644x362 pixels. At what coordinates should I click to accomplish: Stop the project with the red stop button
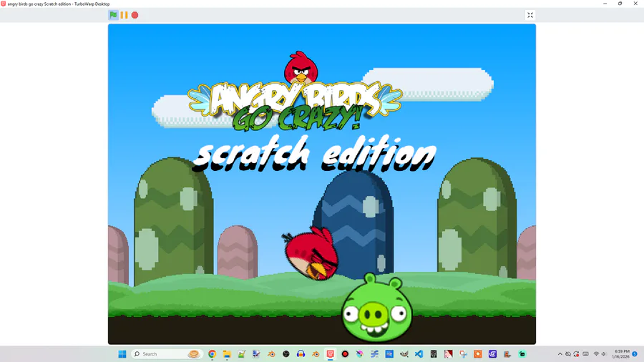click(135, 15)
